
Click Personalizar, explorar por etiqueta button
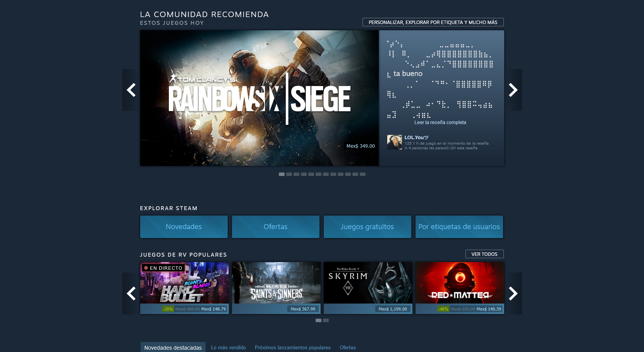coord(433,22)
